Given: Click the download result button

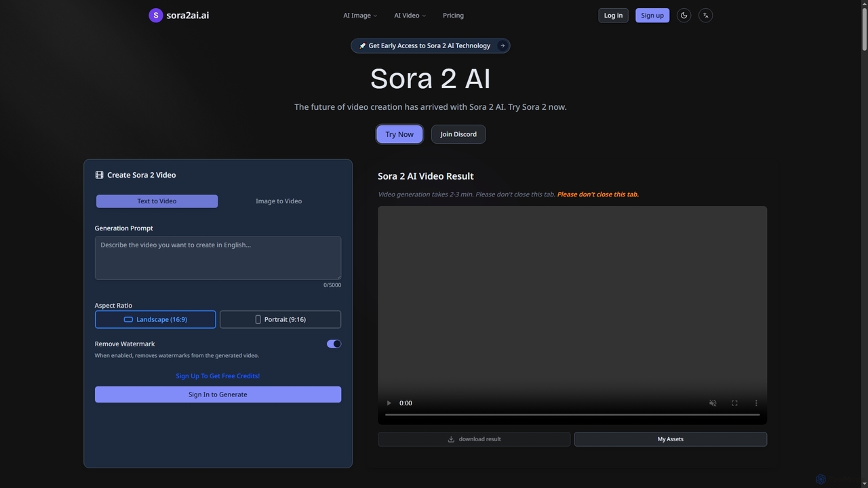Looking at the screenshot, I should point(474,439).
